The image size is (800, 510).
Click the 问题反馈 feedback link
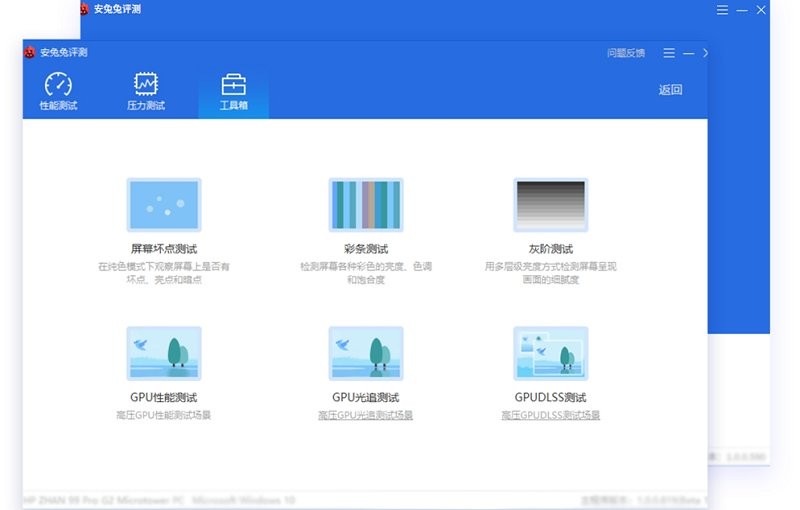[626, 53]
